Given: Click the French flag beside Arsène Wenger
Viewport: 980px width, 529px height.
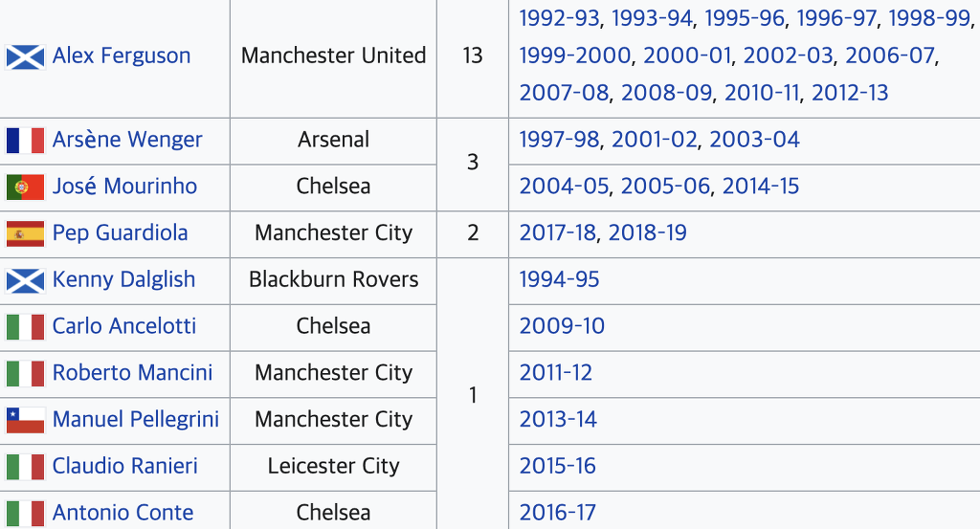Looking at the screenshot, I should [25, 141].
